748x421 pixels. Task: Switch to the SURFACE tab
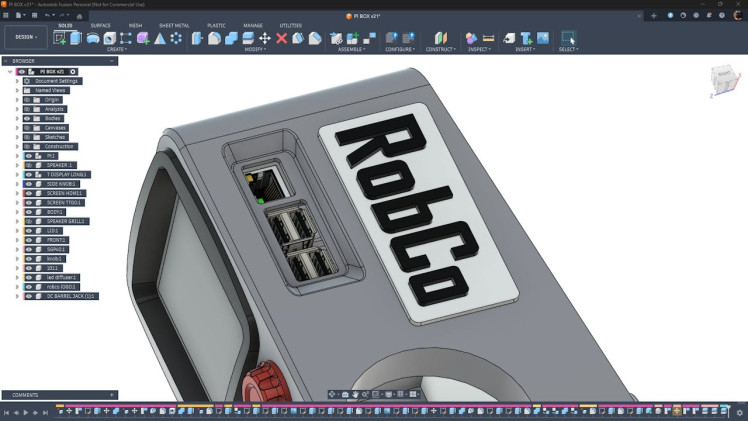(100, 25)
